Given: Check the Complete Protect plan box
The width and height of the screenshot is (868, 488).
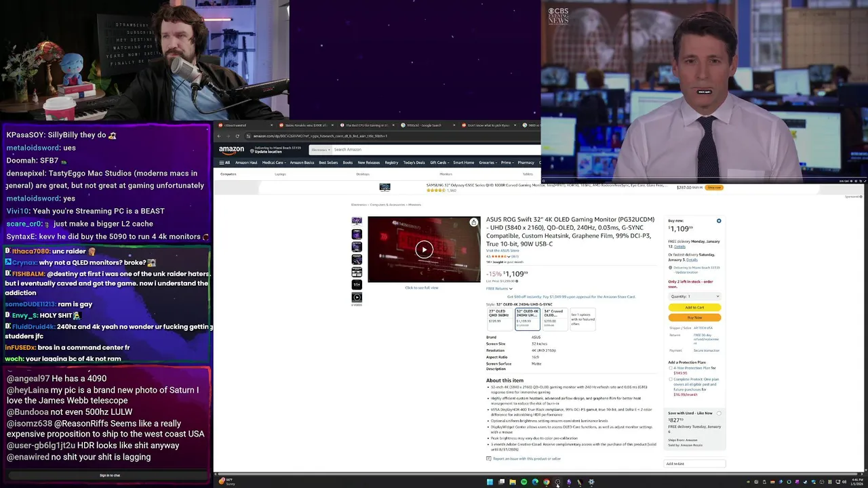Looking at the screenshot, I should [x=671, y=380].
